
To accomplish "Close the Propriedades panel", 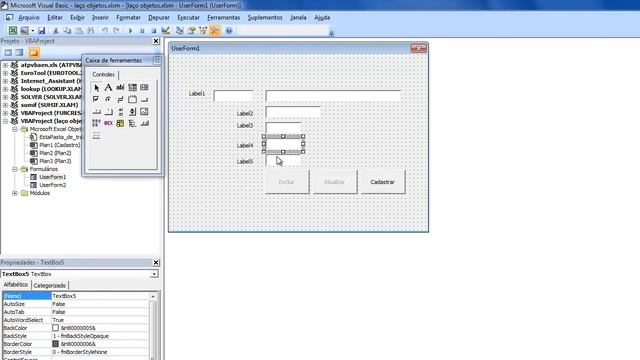I will tap(156, 262).
